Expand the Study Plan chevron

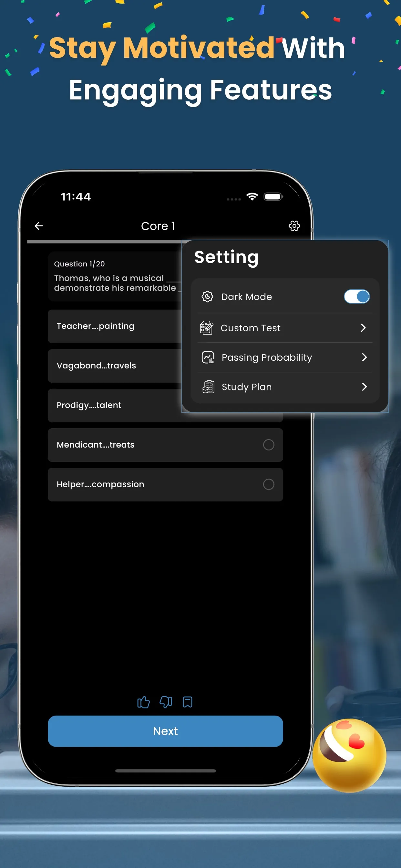pyautogui.click(x=364, y=387)
